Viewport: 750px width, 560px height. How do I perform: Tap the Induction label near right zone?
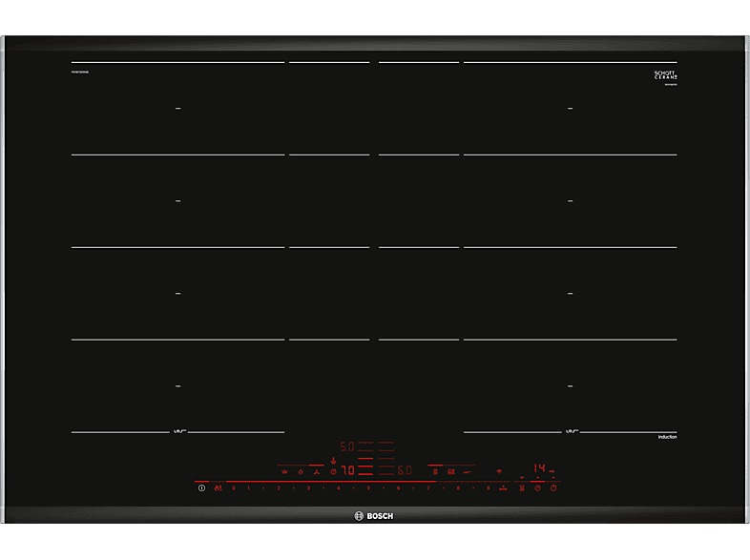(667, 437)
